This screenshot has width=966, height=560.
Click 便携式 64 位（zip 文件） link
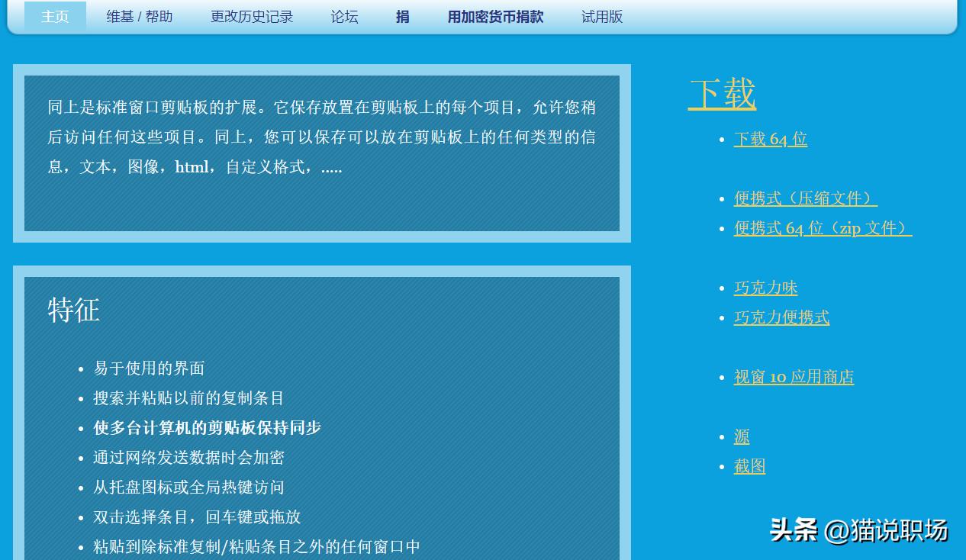click(x=823, y=228)
